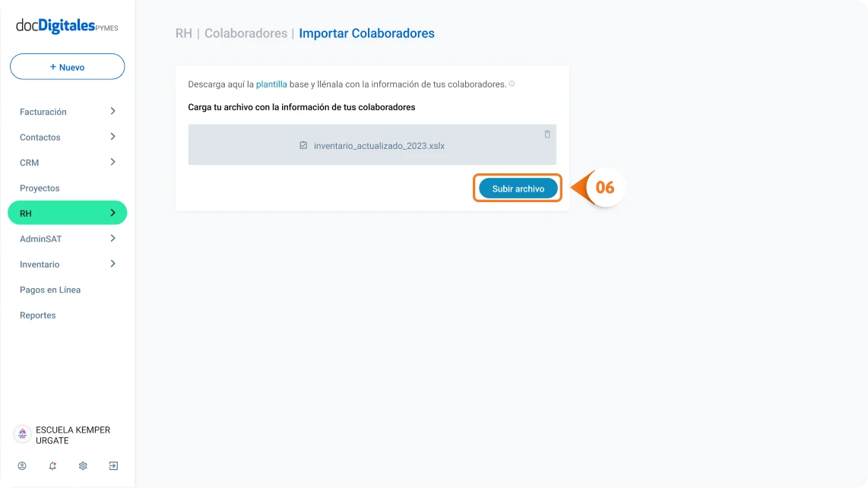Expand the CRM chevron
The width and height of the screenshot is (868, 488).
(113, 163)
